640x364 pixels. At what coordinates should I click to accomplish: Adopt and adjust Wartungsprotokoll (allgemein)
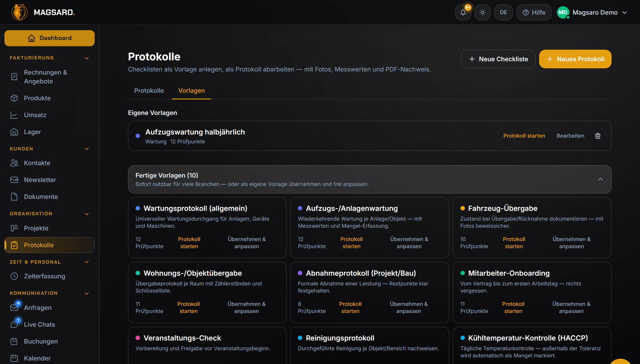click(247, 243)
